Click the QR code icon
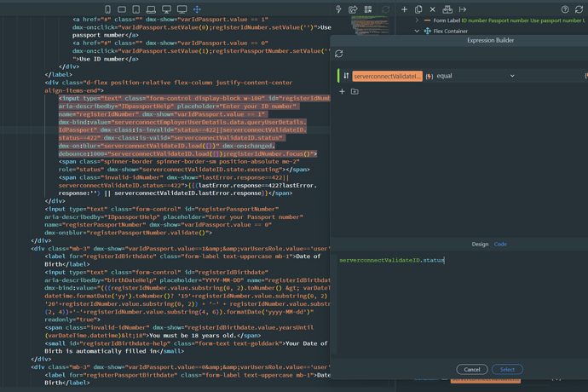The width and height of the screenshot is (588, 392). [x=368, y=9]
